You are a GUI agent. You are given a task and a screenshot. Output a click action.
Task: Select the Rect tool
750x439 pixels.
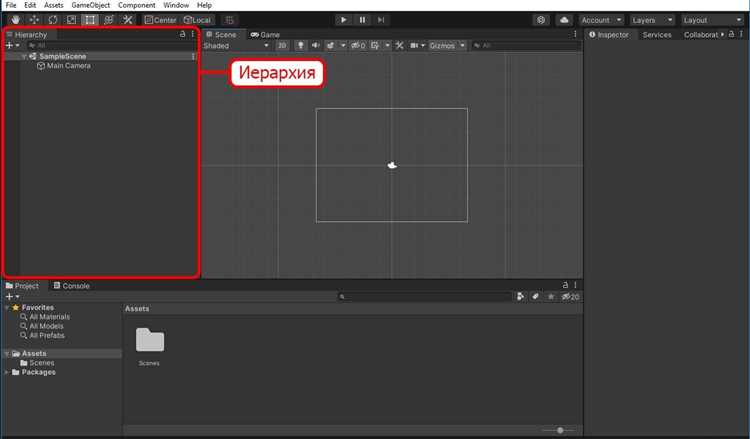90,20
